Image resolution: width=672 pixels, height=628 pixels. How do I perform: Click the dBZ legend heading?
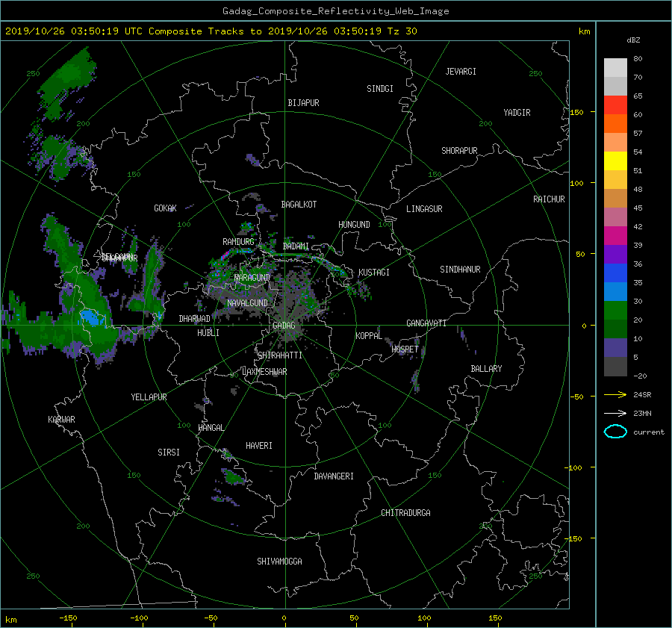(633, 40)
